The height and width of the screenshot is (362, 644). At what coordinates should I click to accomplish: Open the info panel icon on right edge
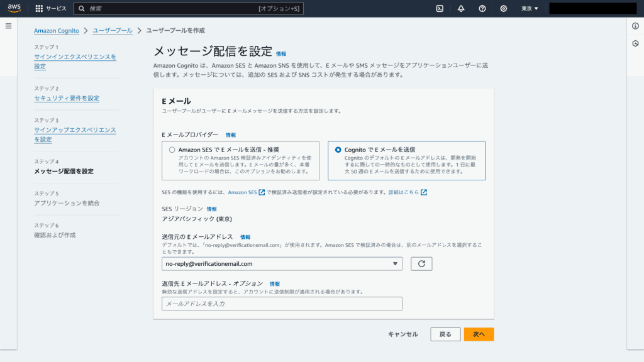(x=635, y=26)
